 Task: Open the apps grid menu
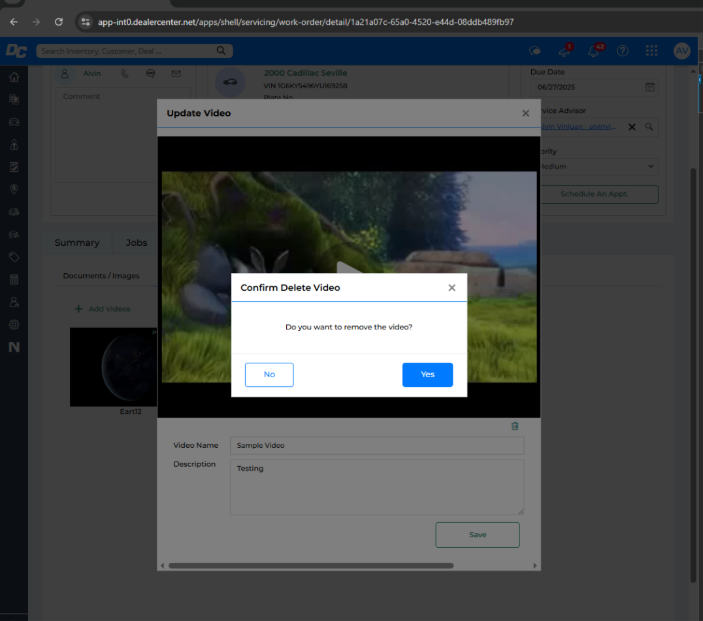click(x=651, y=51)
